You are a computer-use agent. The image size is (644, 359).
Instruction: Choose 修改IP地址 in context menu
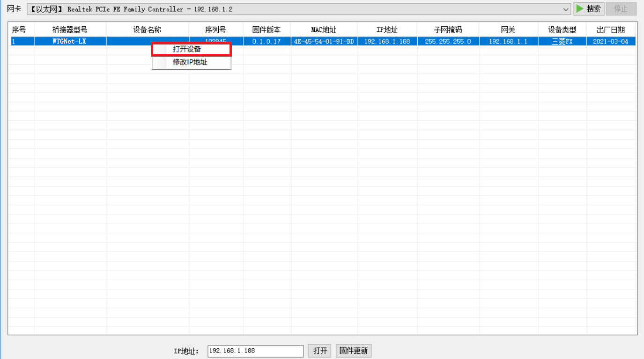click(191, 62)
